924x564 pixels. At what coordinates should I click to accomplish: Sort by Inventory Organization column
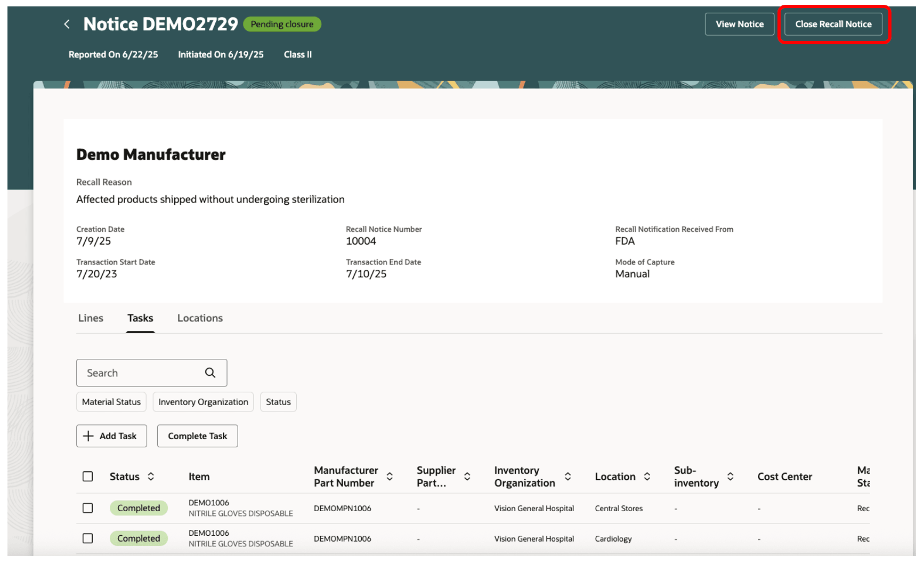click(x=568, y=477)
